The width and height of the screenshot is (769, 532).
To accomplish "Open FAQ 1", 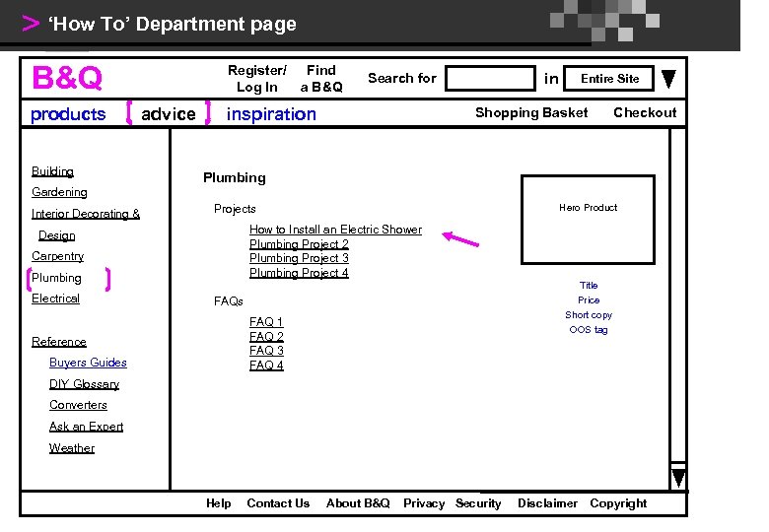I will click(266, 322).
